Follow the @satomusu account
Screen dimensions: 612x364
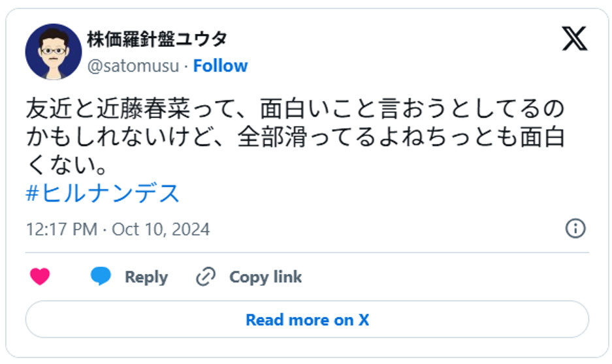pos(220,66)
